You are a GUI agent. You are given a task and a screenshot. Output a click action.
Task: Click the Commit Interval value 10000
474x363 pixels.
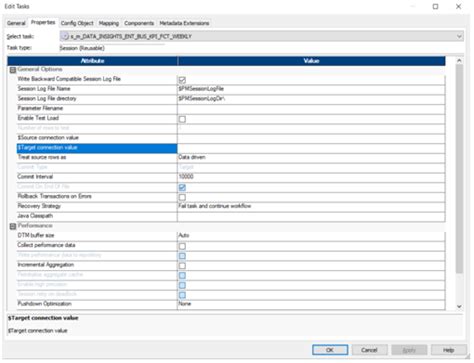click(311, 177)
